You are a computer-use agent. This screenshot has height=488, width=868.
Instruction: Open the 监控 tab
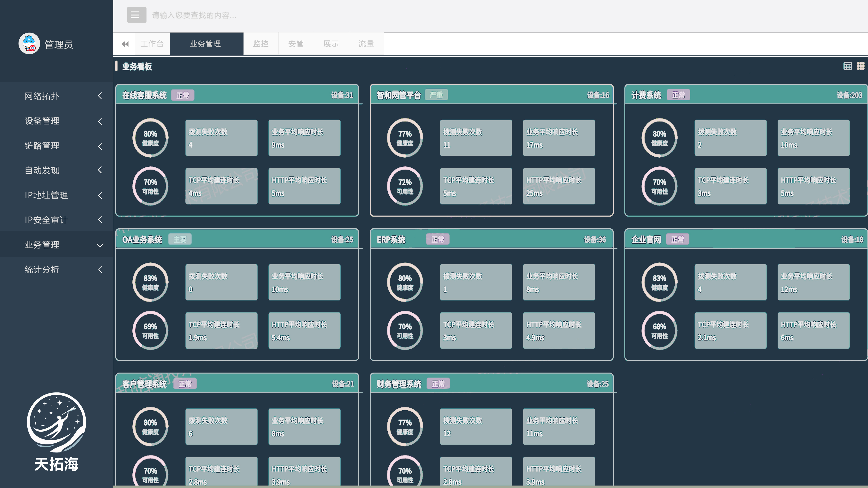pos(260,44)
